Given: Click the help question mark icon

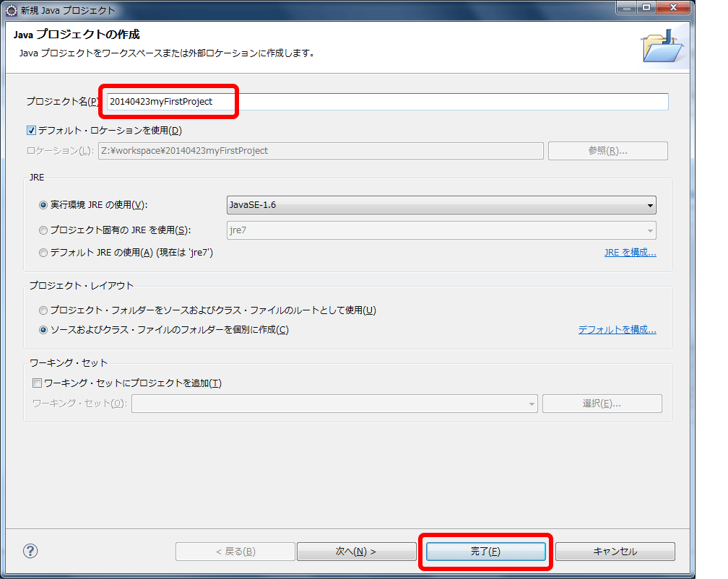Looking at the screenshot, I should click(30, 551).
